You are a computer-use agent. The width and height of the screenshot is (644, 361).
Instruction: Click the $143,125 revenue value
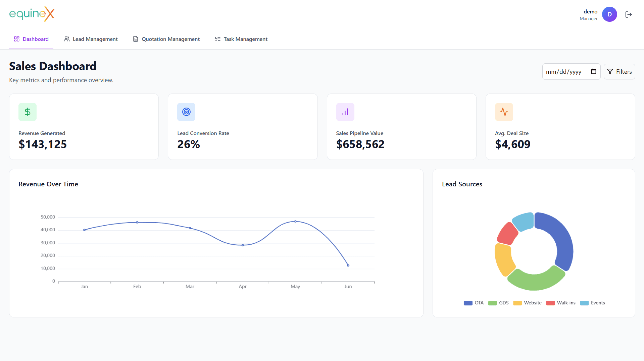pyautogui.click(x=43, y=144)
